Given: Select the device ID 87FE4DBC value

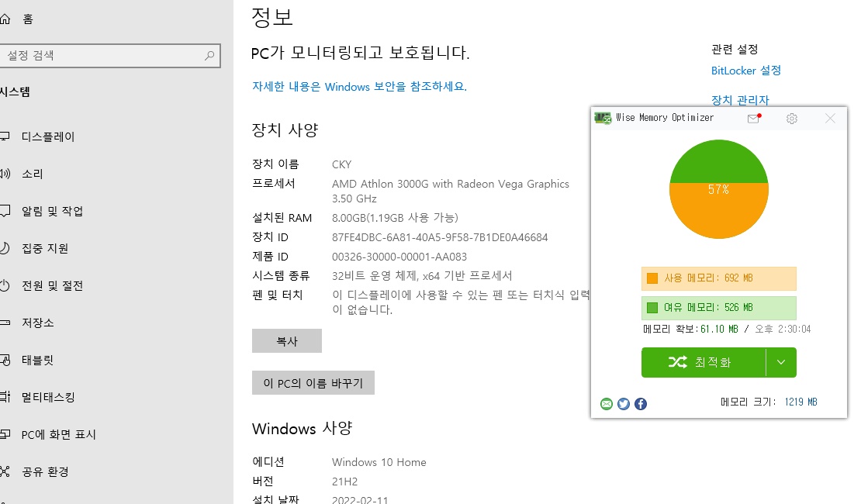Looking at the screenshot, I should (440, 237).
